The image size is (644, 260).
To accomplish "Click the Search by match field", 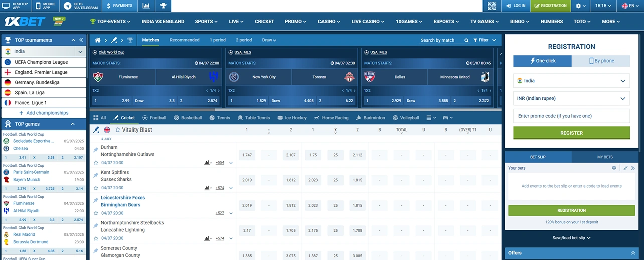I will [x=440, y=40].
